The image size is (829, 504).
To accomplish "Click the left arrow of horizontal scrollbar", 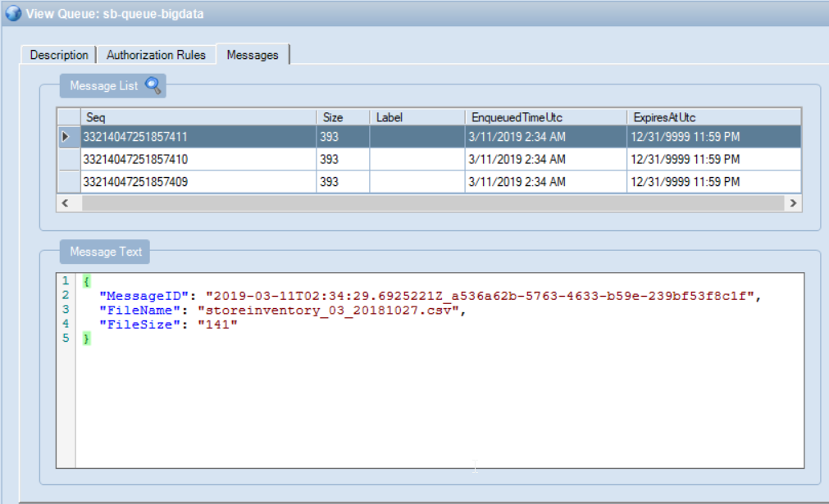I will click(x=65, y=203).
